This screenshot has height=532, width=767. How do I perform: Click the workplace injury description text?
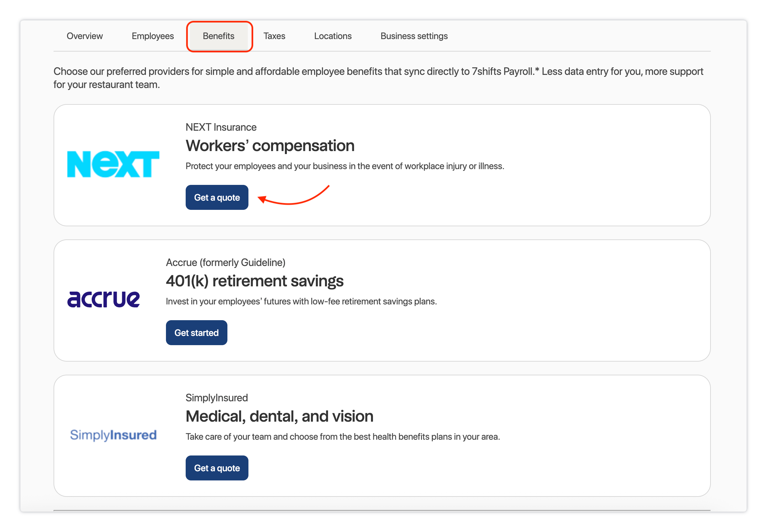[344, 166]
